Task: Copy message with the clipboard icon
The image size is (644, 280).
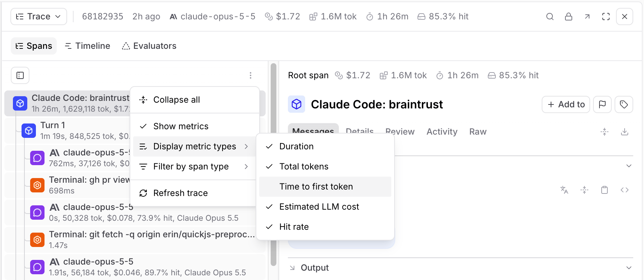Action: tap(605, 190)
